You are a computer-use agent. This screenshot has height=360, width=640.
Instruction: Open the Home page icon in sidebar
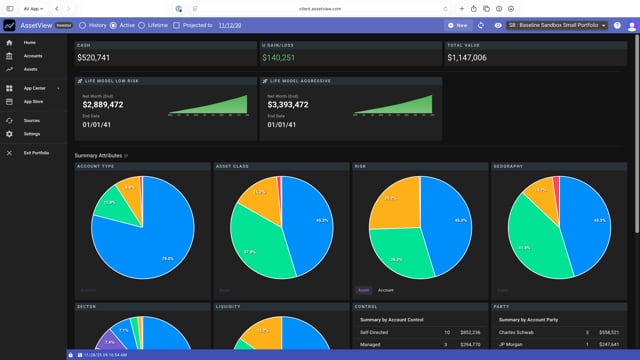coord(9,42)
